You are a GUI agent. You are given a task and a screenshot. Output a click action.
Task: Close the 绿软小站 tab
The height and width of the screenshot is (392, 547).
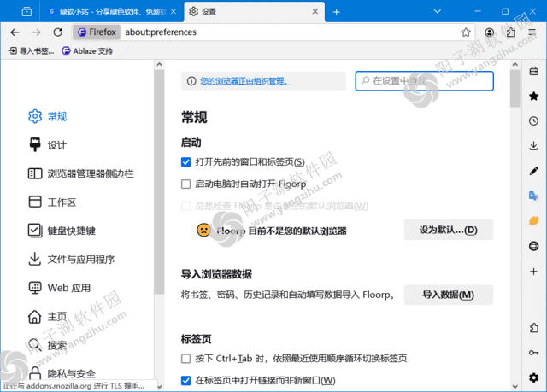(x=174, y=11)
